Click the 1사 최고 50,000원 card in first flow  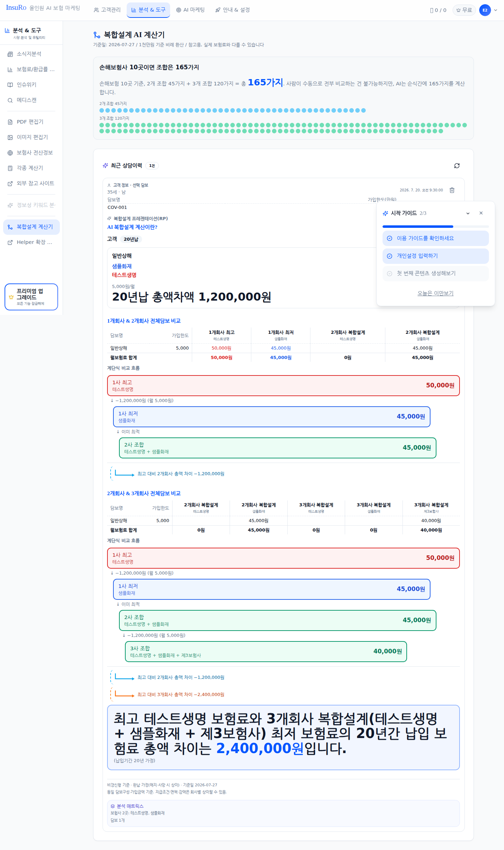tap(283, 386)
